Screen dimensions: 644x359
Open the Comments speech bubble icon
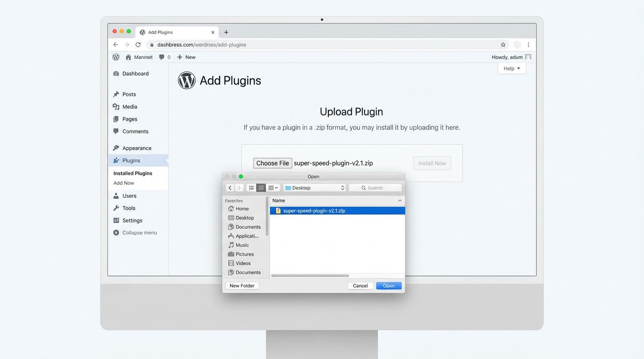point(116,131)
